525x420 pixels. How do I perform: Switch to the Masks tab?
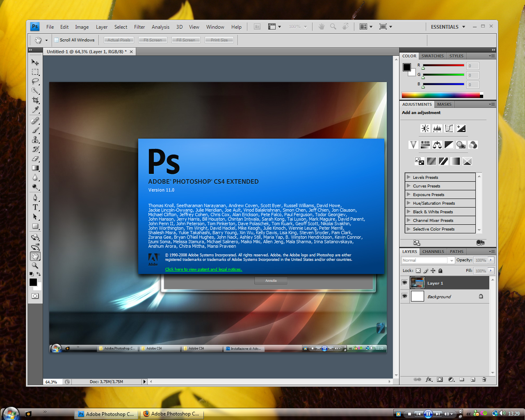coord(444,104)
